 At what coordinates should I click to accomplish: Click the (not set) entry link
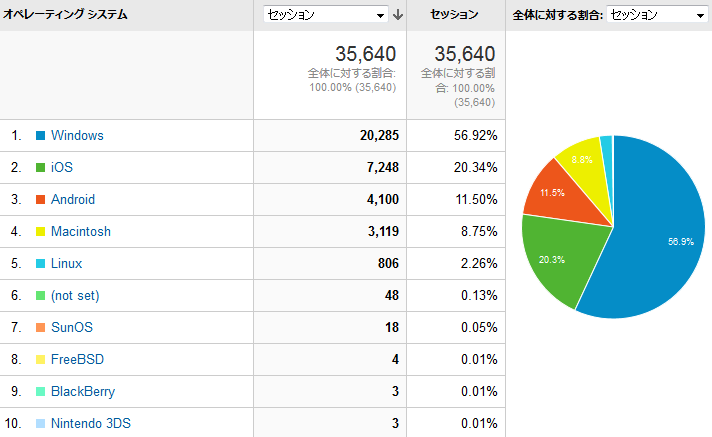pyautogui.click(x=75, y=295)
